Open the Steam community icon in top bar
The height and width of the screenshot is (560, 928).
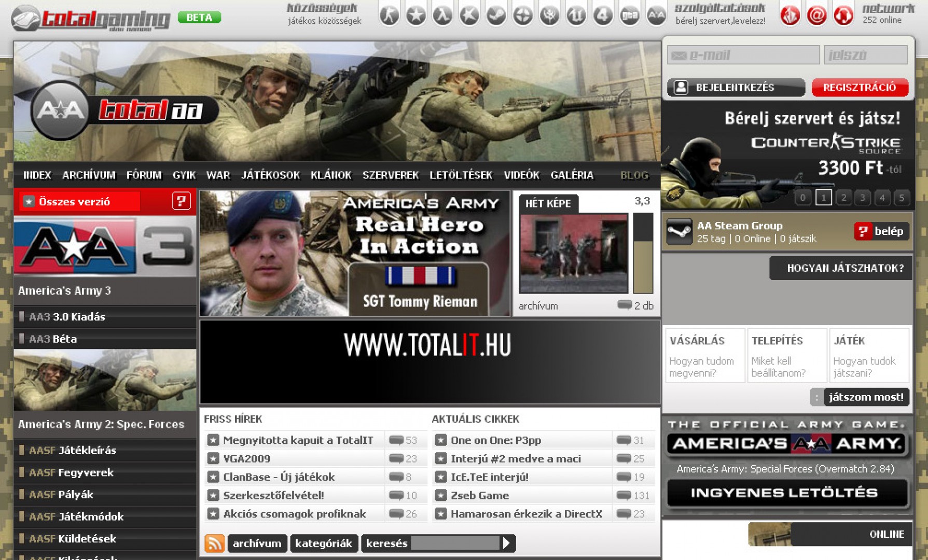[x=496, y=15]
